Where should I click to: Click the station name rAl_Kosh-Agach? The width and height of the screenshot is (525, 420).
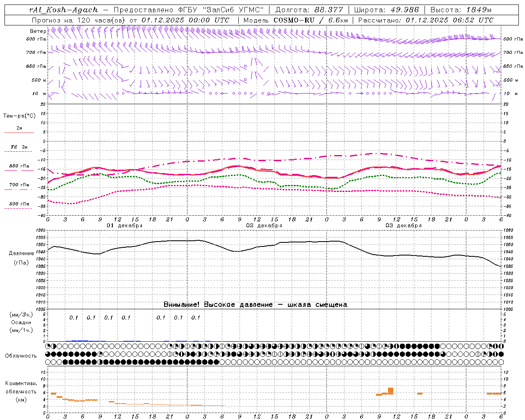coord(64,10)
